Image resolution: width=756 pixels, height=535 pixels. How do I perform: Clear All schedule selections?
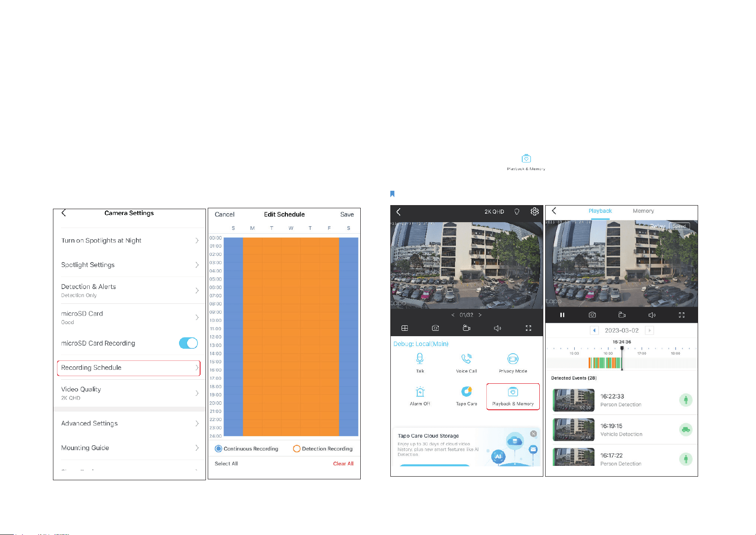(x=343, y=464)
